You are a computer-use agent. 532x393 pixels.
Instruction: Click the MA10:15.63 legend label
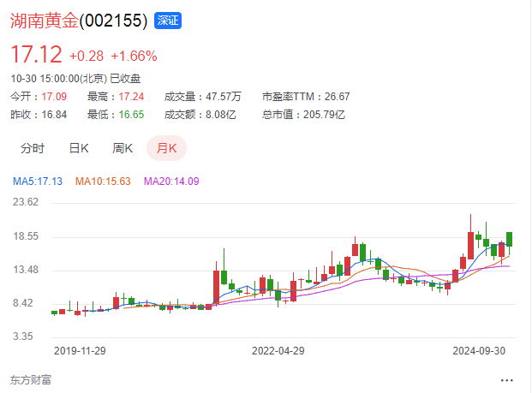[x=103, y=182]
